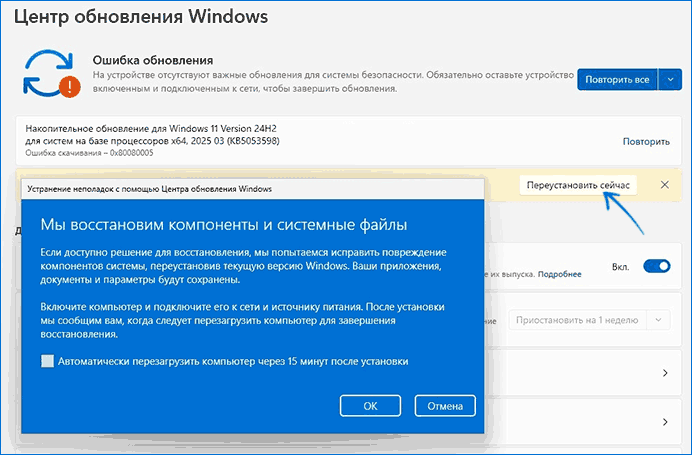Open the bottom chevron row in Windows Update
Image resolution: width=692 pixels, height=455 pixels.
[x=665, y=422]
